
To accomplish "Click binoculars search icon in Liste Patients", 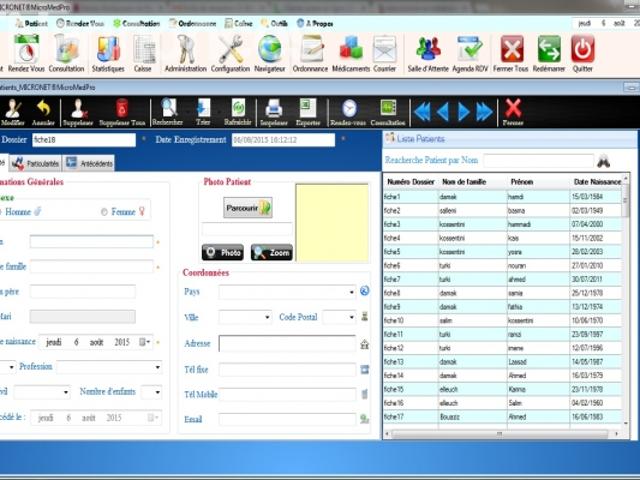I will [x=604, y=161].
